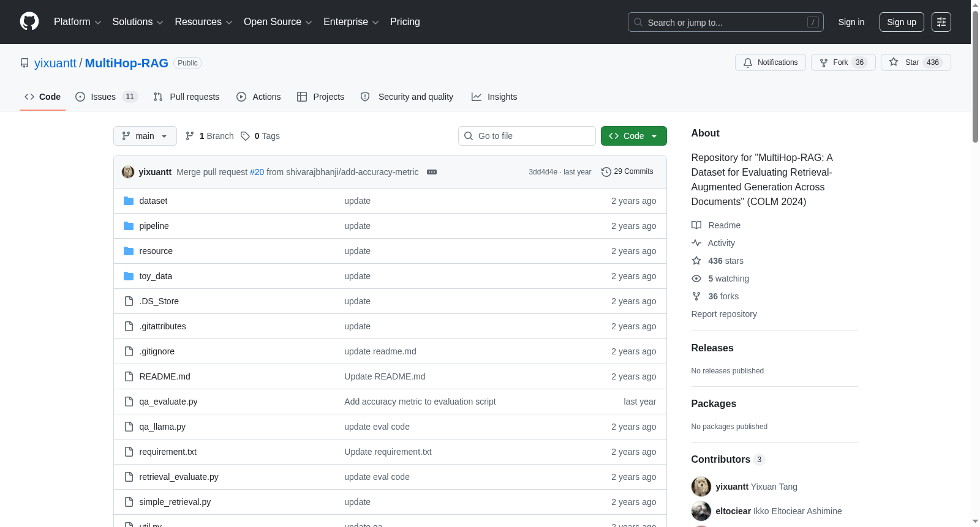
Task: Open the resource folder
Action: [x=156, y=251]
